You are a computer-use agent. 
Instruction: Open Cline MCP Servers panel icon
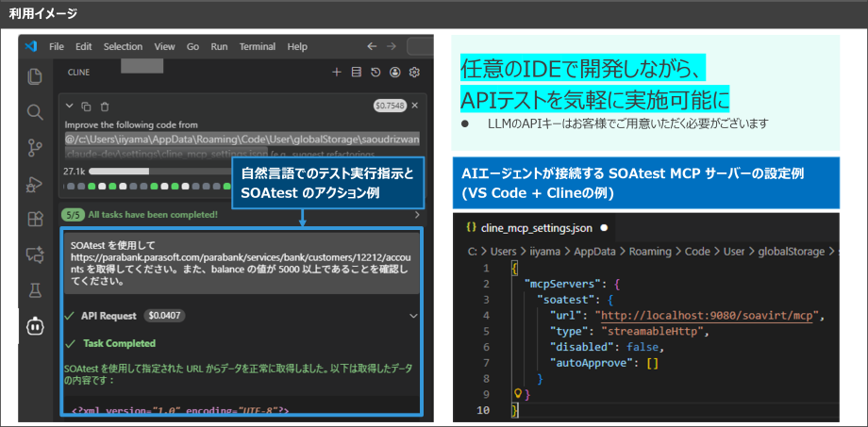356,72
